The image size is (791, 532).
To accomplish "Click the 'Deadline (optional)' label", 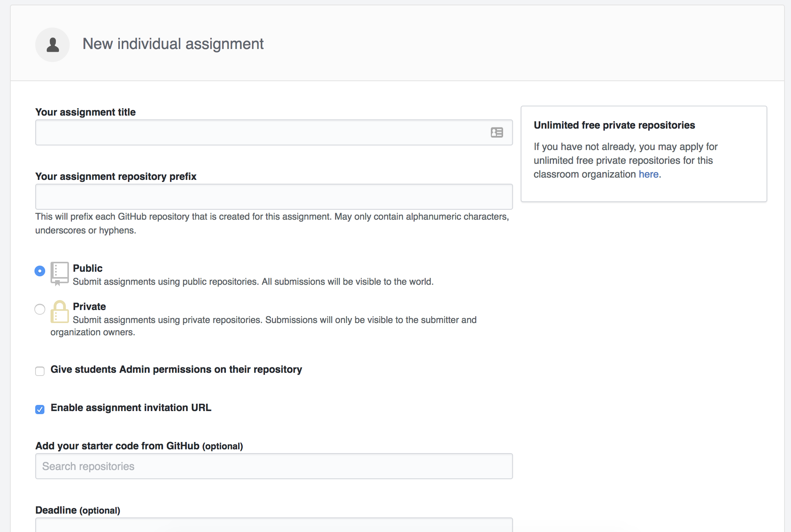I will [78, 510].
